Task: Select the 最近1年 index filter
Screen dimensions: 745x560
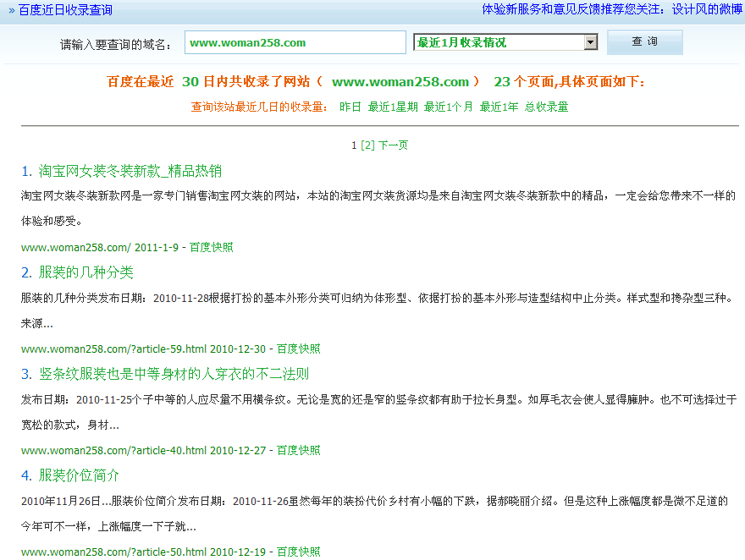Action: 499,107
